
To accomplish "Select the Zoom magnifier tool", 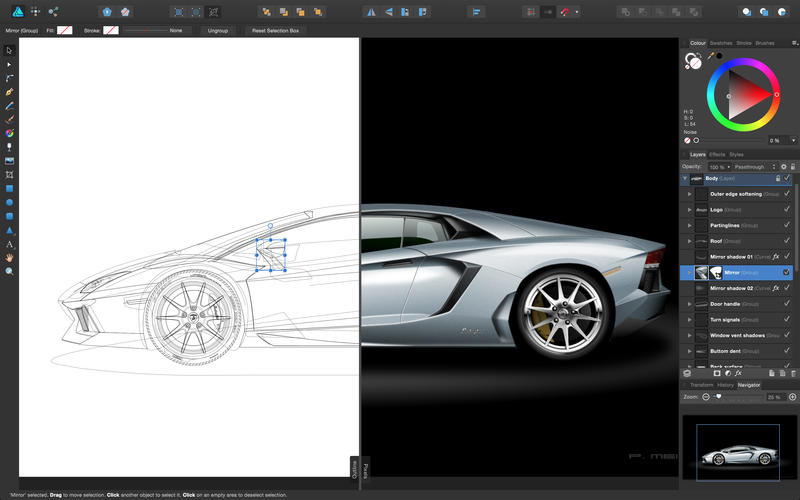I will coord(9,271).
